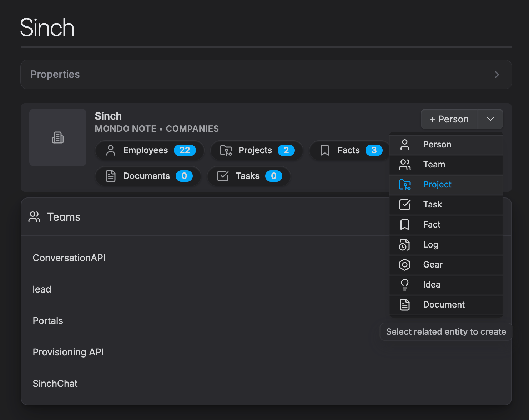529x420 pixels.
Task: Open the Facts chip
Action: pos(350,150)
